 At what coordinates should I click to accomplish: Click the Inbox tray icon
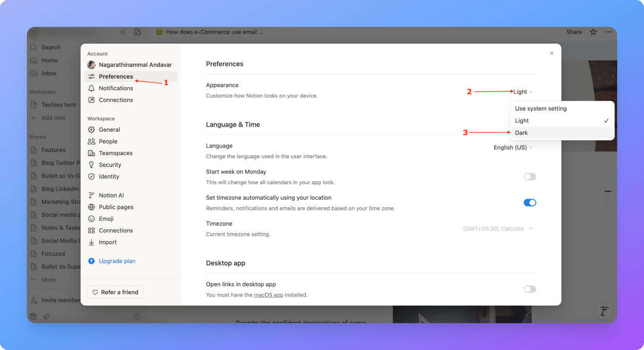click(x=33, y=73)
